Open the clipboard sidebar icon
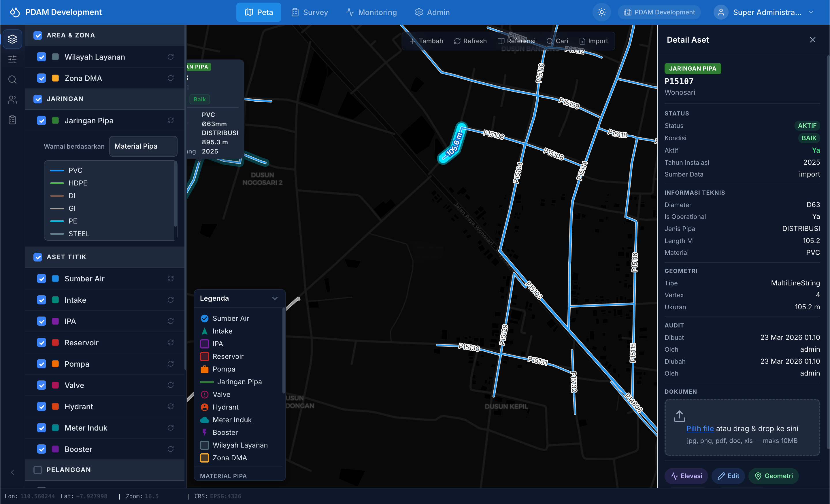 (12, 120)
